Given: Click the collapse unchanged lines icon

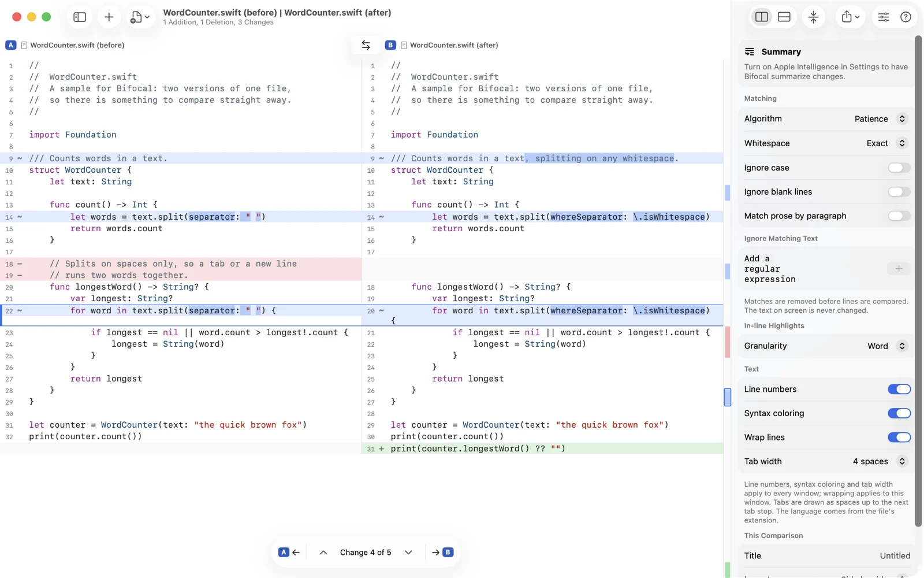Looking at the screenshot, I should click(814, 17).
